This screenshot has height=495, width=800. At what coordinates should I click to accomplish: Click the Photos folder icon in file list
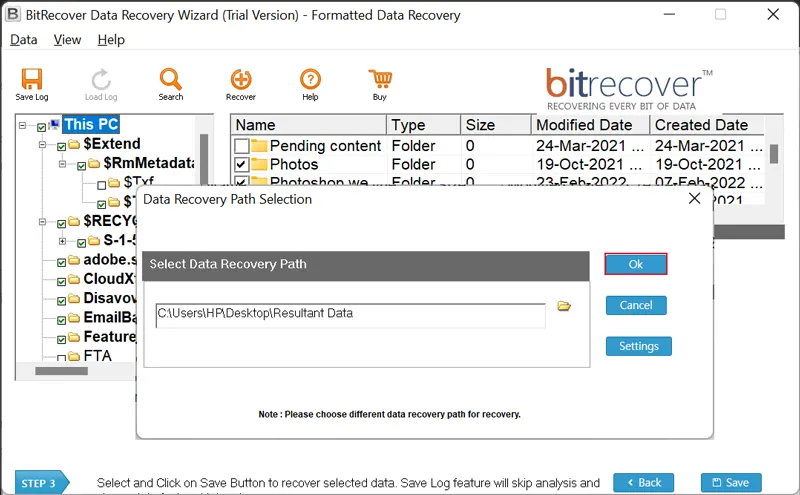click(259, 164)
